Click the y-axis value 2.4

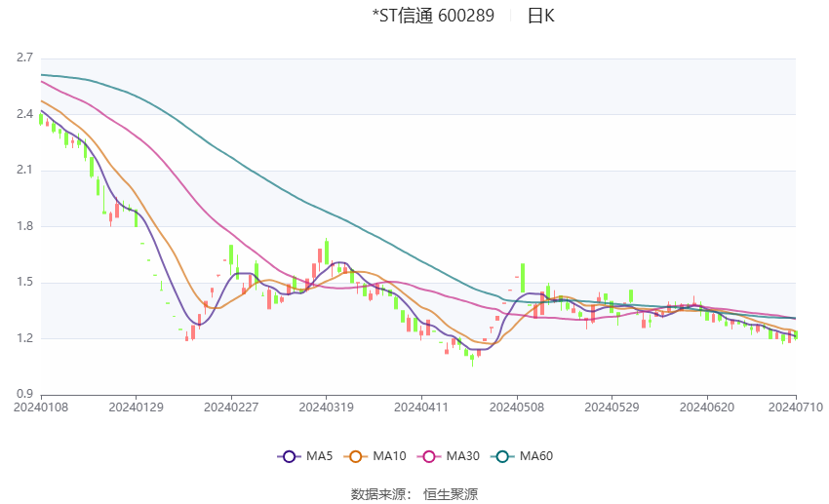point(24,114)
